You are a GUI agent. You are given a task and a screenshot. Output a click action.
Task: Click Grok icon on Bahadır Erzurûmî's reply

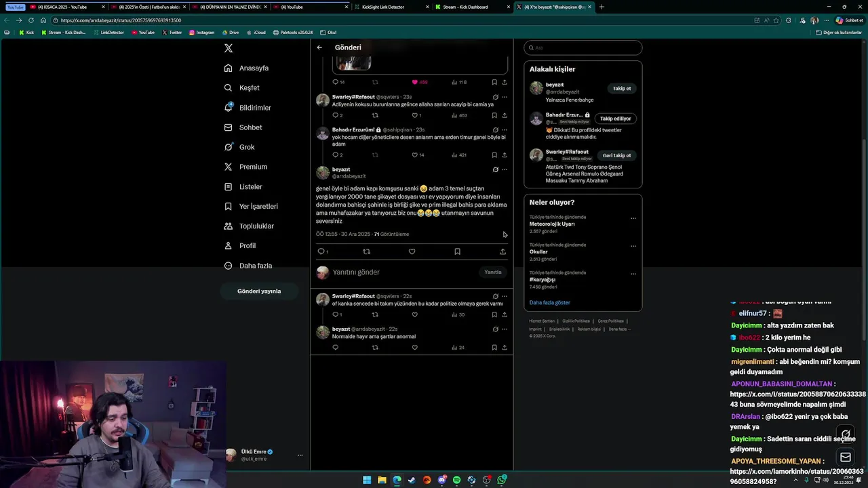pyautogui.click(x=495, y=129)
